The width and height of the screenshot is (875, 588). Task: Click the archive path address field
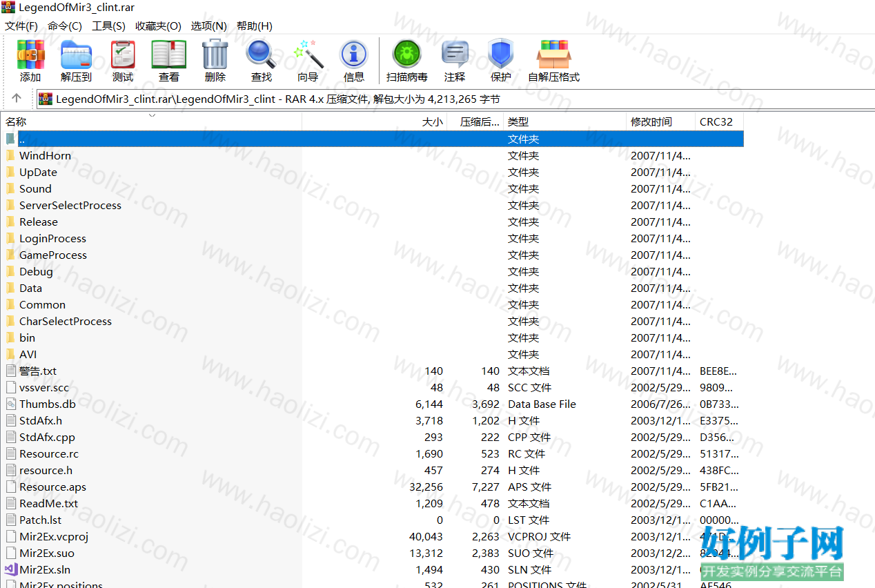point(455,99)
